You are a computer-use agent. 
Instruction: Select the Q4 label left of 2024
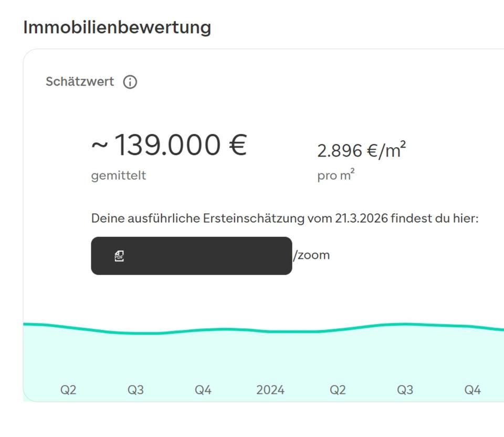point(203,390)
